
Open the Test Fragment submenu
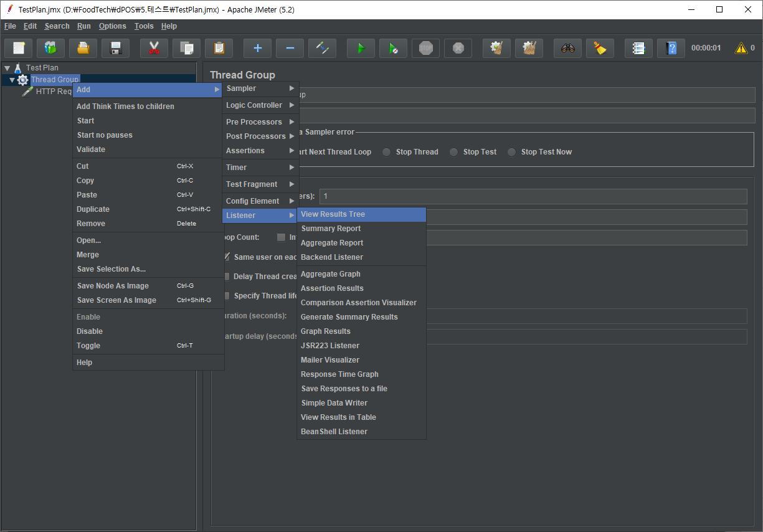click(261, 184)
